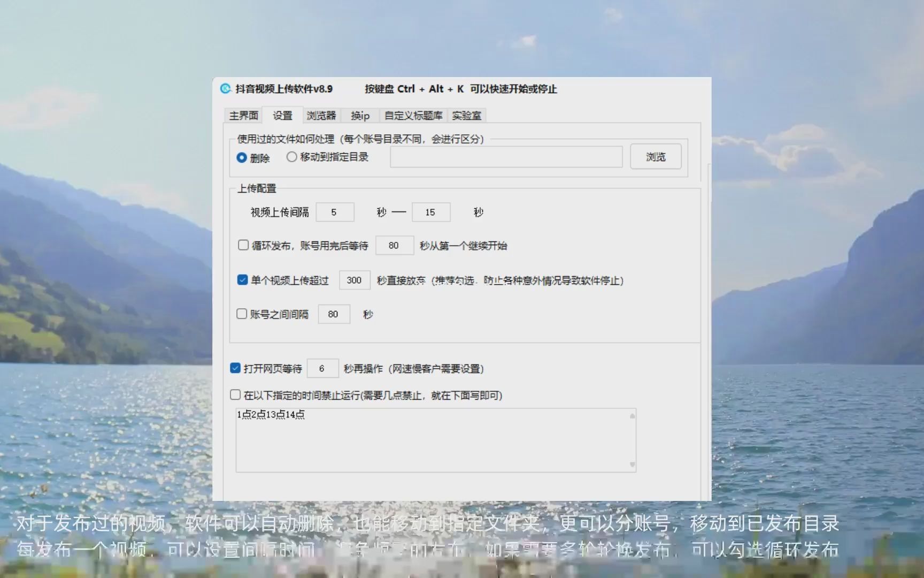The height and width of the screenshot is (578, 924).
Task: Click the loop wait seconds field after 账号用完后等待
Action: (x=395, y=246)
